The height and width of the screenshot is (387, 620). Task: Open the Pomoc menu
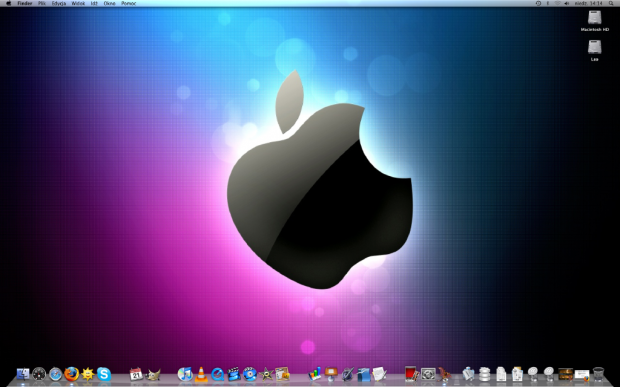tap(129, 3)
